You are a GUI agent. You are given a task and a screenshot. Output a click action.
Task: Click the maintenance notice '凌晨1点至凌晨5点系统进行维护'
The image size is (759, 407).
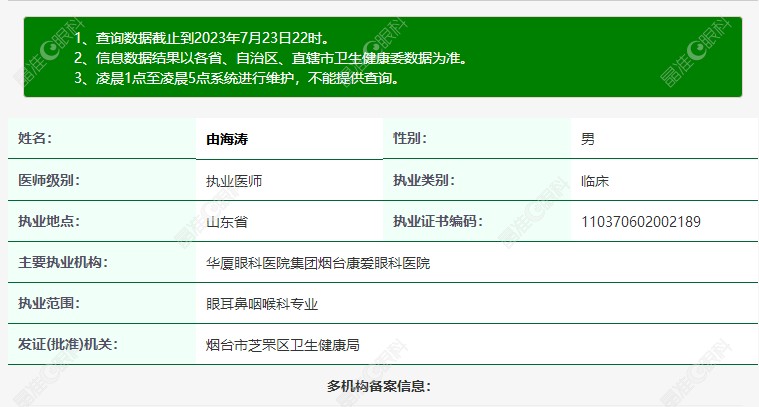(195, 78)
